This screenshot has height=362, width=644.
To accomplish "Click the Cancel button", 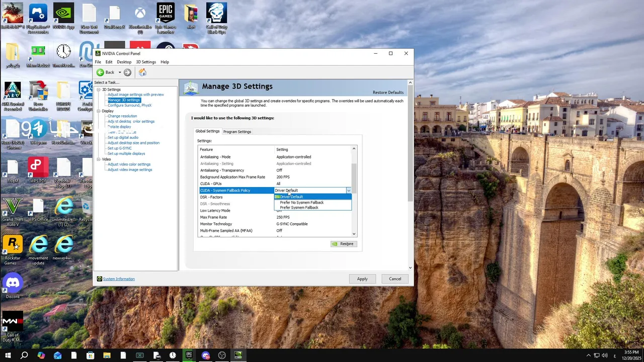I will (x=395, y=279).
